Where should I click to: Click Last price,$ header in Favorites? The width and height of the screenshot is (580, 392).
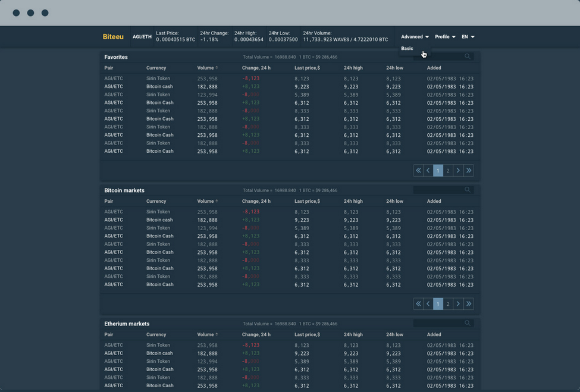(x=307, y=68)
